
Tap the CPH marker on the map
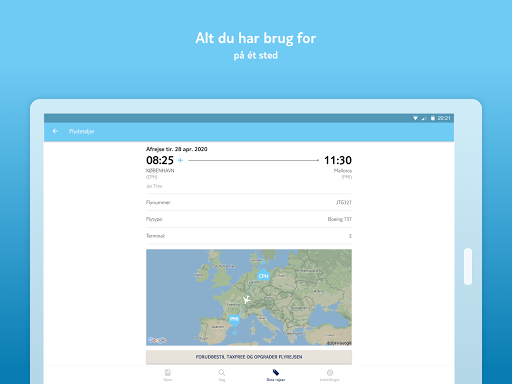(x=263, y=275)
